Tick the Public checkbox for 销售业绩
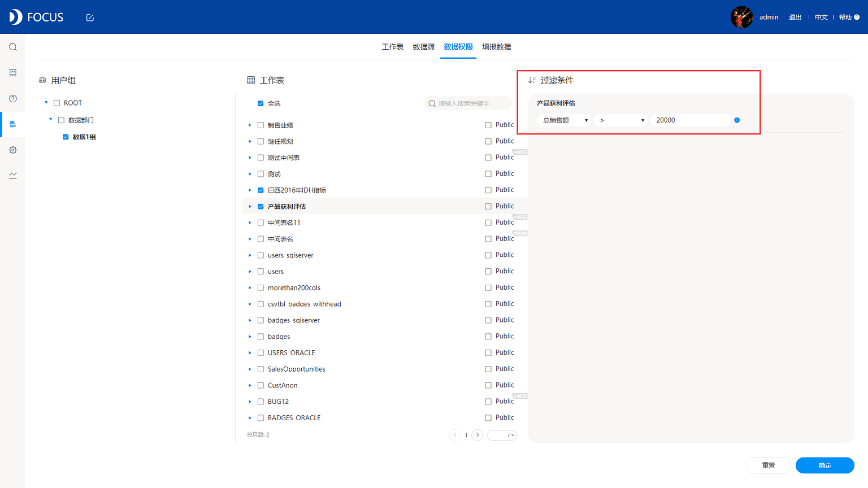The width and height of the screenshot is (868, 488). pos(488,125)
